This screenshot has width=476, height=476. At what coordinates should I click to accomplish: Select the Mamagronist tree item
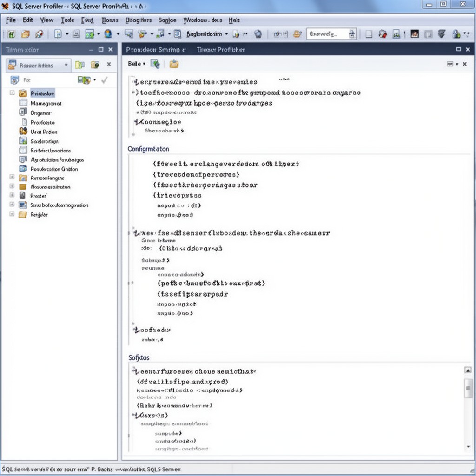[46, 103]
